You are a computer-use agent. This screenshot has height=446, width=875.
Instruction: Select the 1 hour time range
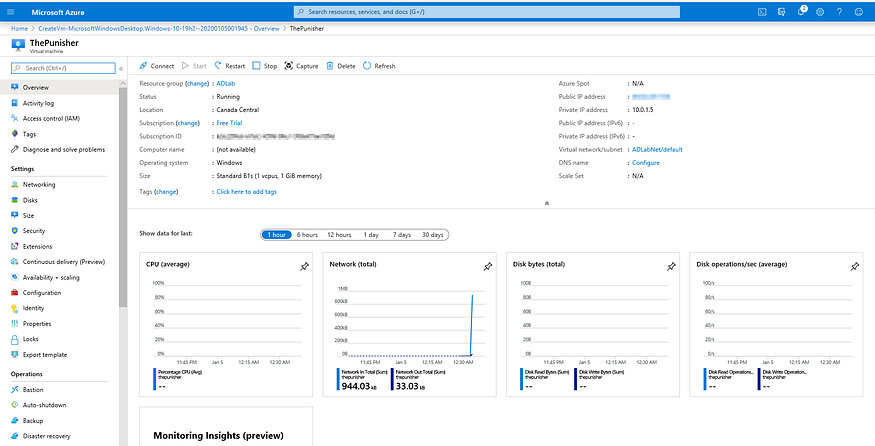pos(275,234)
